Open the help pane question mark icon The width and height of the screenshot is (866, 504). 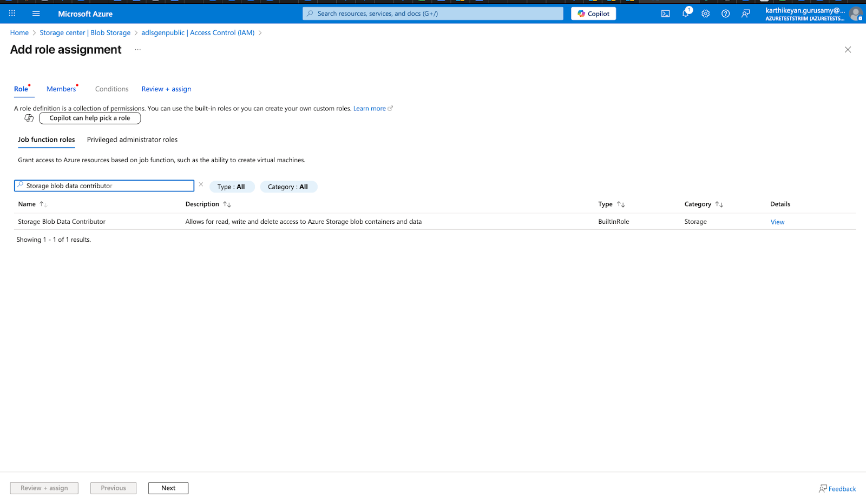tap(725, 14)
